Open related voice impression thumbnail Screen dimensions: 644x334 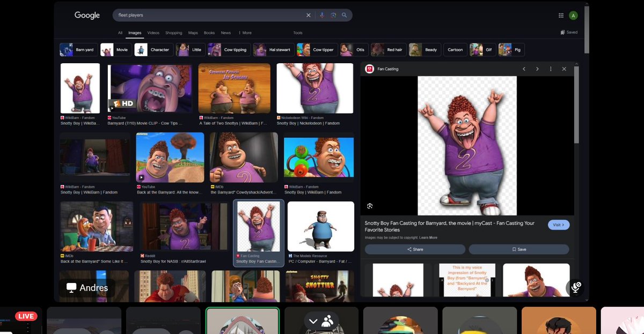click(467, 279)
